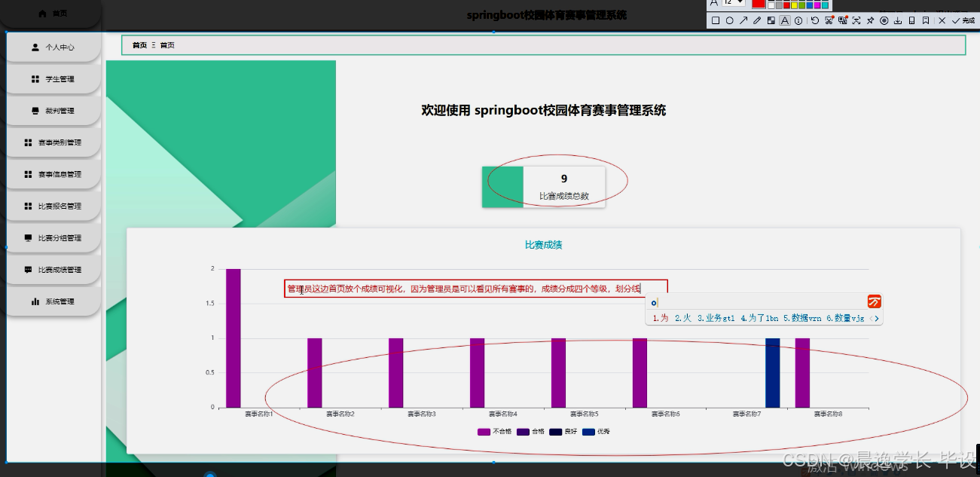Click the 比赛成绩总数 stat card

[543, 187]
